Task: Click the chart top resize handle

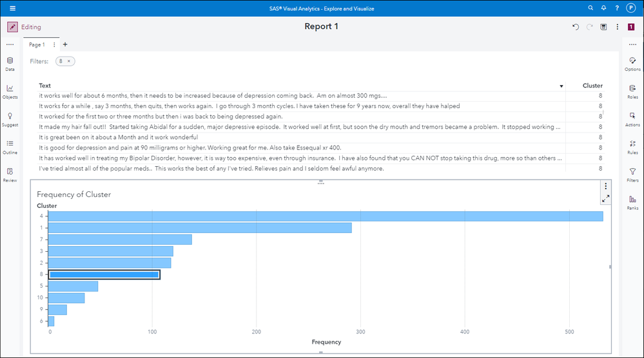Action: [x=321, y=182]
